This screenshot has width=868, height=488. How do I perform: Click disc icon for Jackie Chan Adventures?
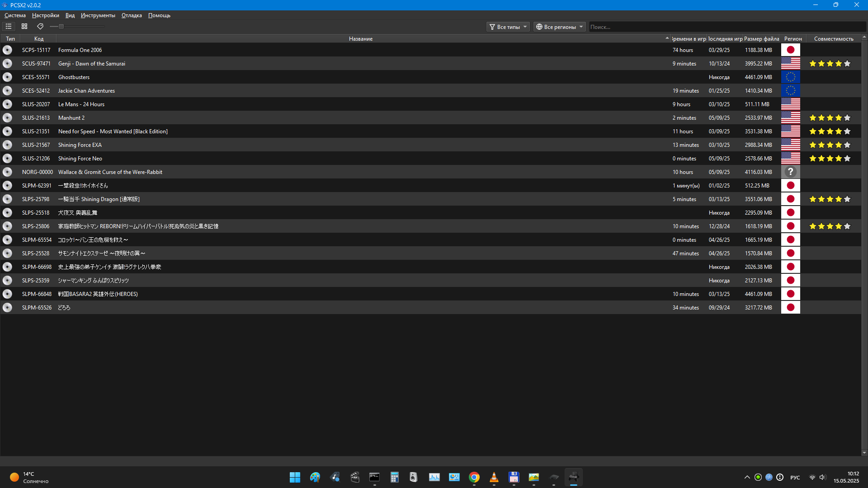click(7, 91)
